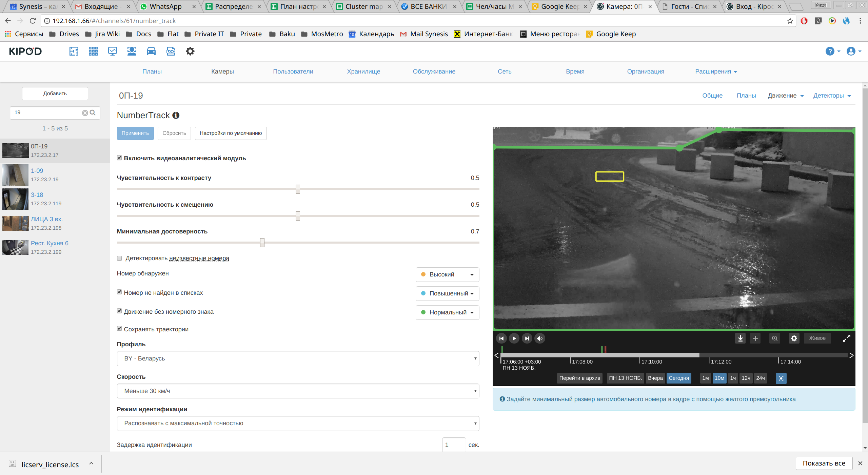Open the vehicles car icon

tap(151, 51)
